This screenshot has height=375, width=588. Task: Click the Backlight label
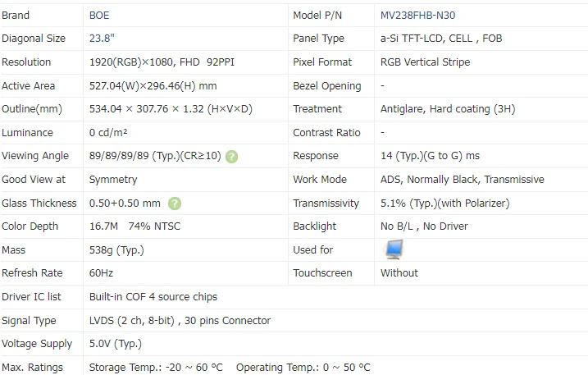[x=315, y=226]
